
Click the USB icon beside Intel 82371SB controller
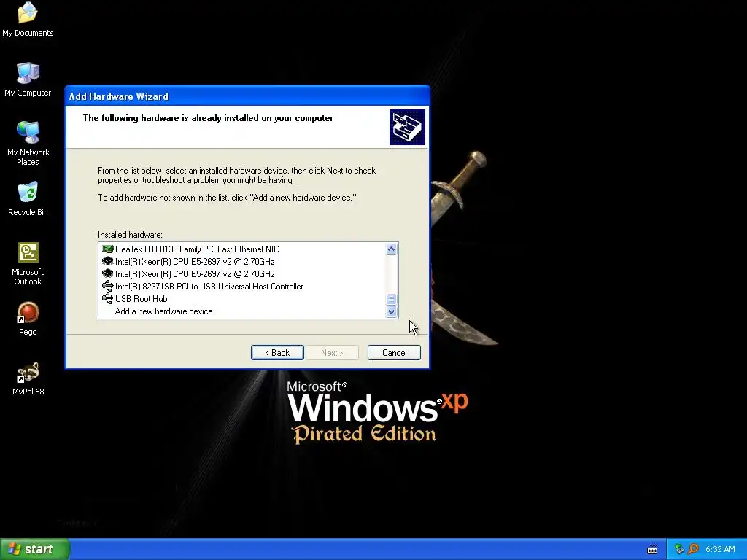coord(108,286)
